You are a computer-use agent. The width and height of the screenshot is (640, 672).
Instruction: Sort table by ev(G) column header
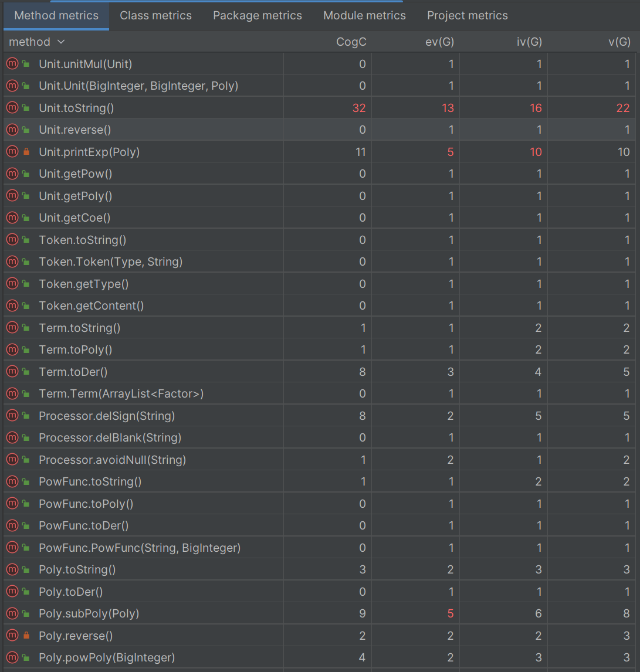coord(439,42)
